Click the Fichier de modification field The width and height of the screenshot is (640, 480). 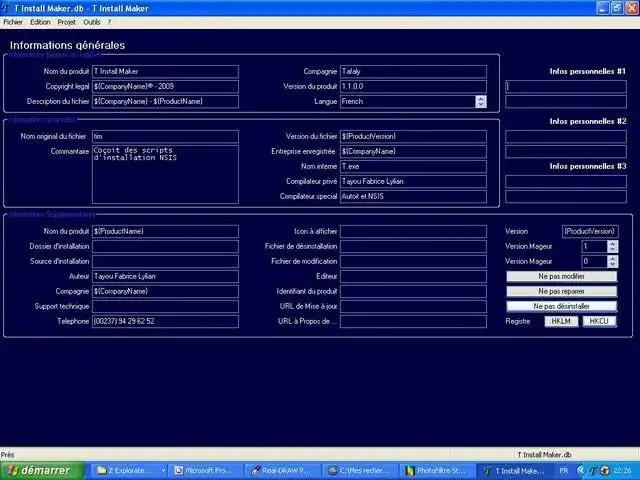click(413, 261)
